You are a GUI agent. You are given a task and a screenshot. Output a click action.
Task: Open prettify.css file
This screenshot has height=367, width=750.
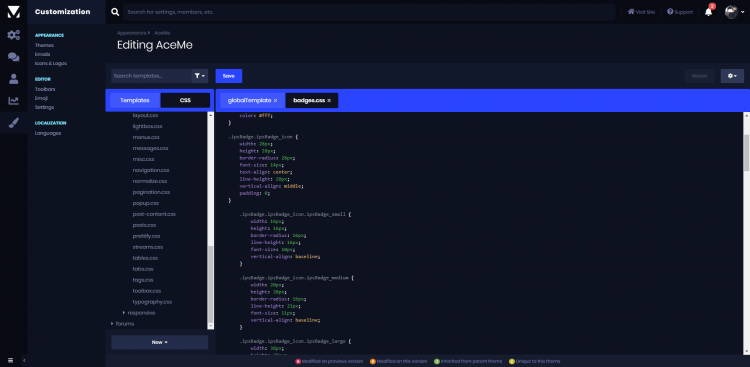(x=146, y=236)
